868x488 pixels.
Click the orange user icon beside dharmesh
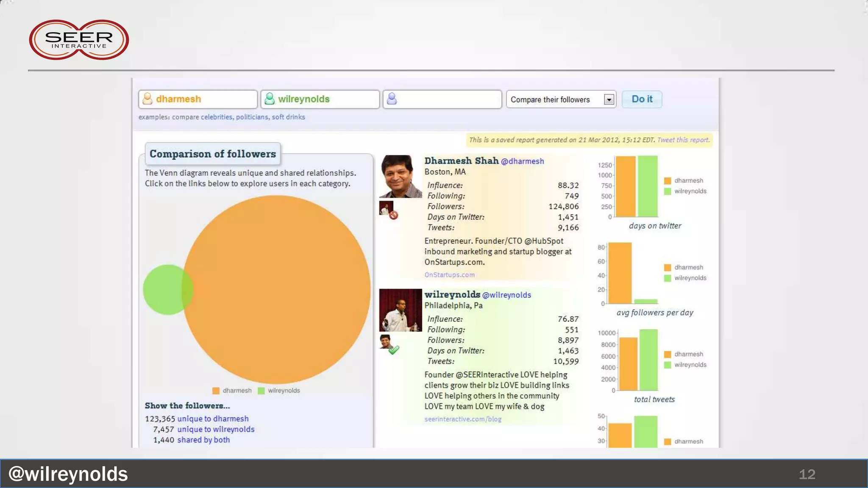pyautogui.click(x=147, y=99)
